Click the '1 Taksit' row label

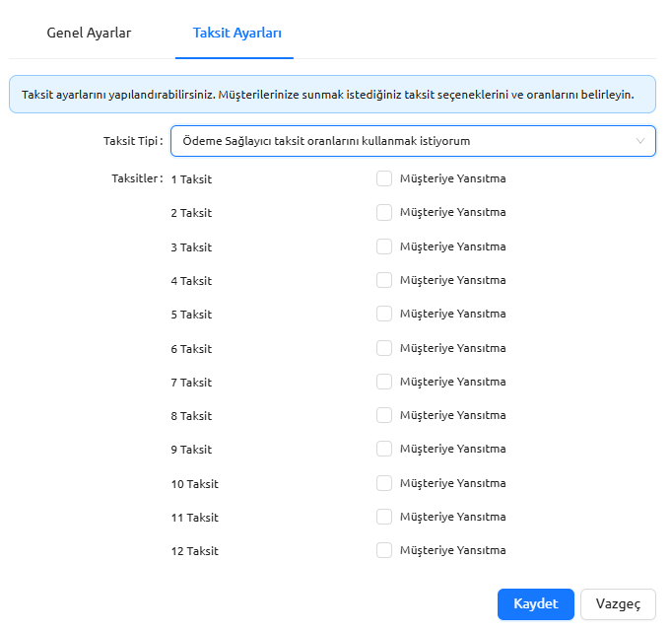(191, 179)
